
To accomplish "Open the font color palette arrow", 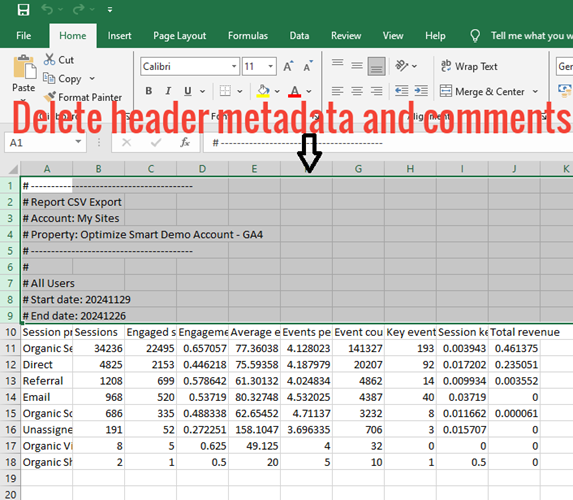I will point(309,91).
